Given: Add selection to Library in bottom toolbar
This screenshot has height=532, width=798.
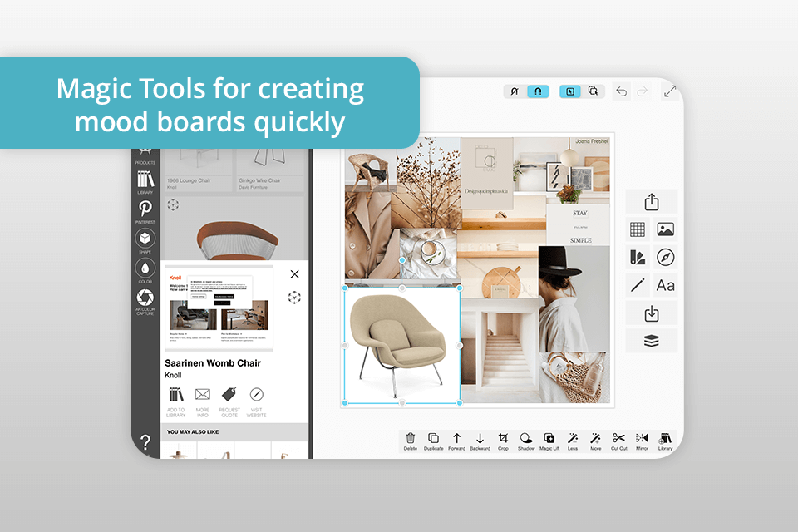Looking at the screenshot, I should [665, 441].
